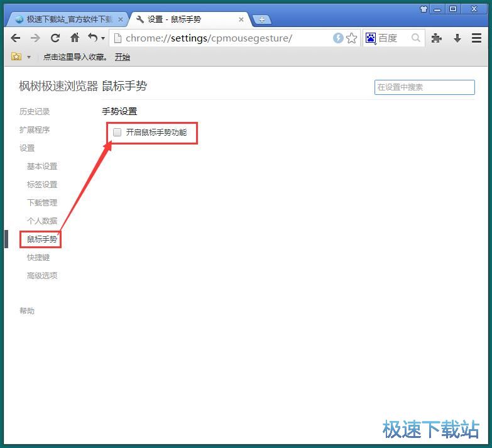Click the search magnifier icon

pos(416,38)
